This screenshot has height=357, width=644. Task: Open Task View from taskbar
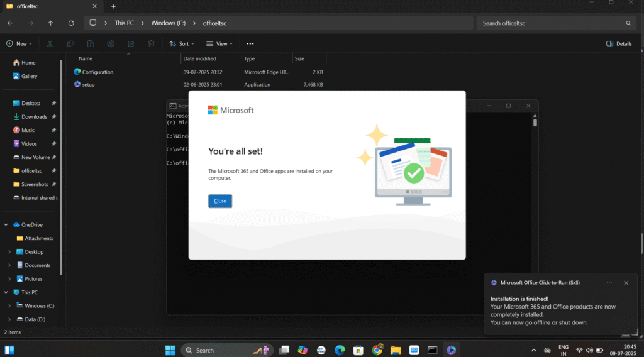(x=284, y=350)
